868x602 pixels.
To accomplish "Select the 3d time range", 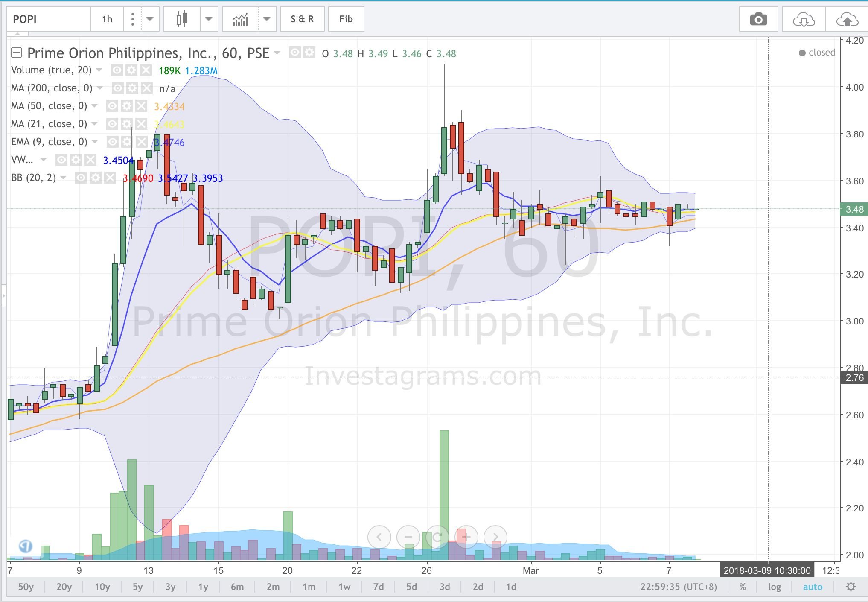I will tap(445, 587).
